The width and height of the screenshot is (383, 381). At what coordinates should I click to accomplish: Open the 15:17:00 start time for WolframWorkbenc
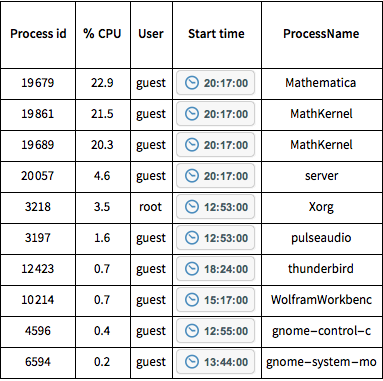(215, 300)
